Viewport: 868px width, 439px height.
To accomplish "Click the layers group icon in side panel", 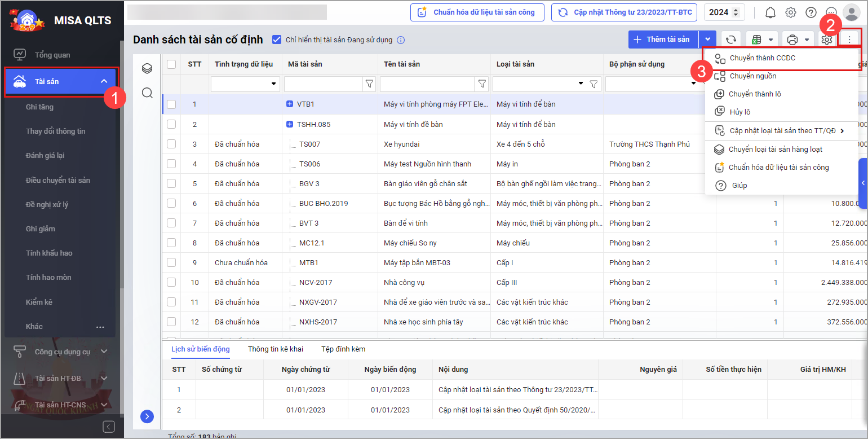I will click(147, 68).
